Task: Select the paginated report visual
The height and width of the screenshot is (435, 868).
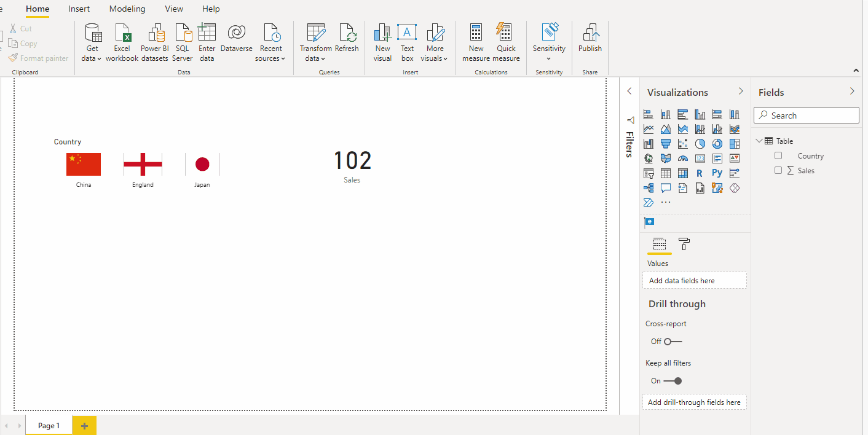Action: [x=700, y=188]
